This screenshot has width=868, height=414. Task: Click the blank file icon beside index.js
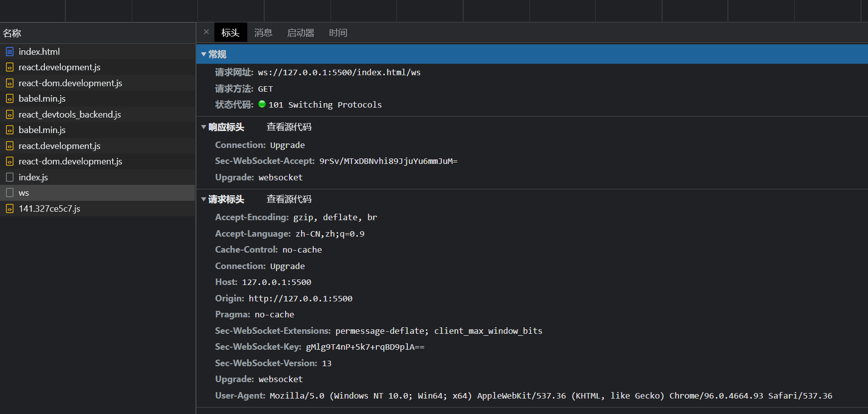coord(9,177)
